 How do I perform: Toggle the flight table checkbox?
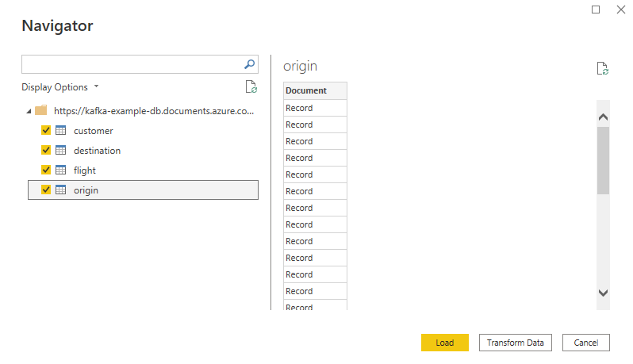[46, 170]
